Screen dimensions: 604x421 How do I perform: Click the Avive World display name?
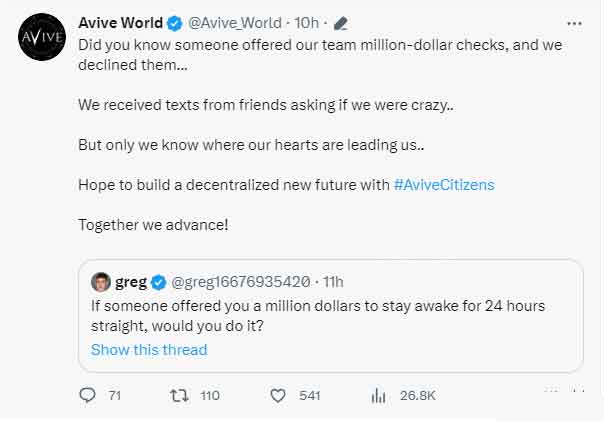tap(120, 23)
